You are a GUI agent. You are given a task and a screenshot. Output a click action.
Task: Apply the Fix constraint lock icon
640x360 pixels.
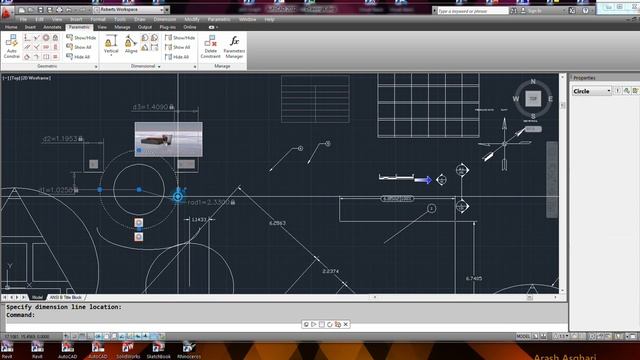coord(55,38)
